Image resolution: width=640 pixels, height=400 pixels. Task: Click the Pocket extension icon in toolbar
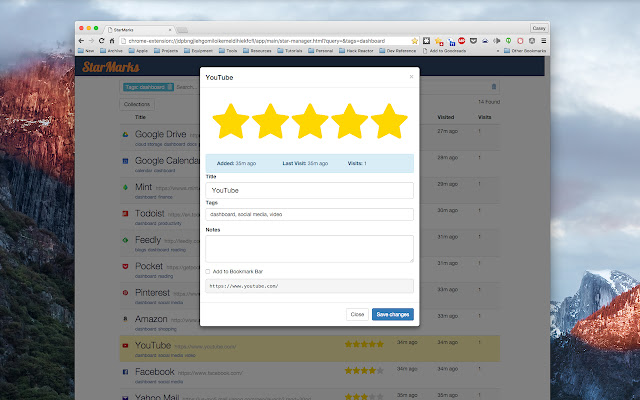pyautogui.click(x=473, y=41)
